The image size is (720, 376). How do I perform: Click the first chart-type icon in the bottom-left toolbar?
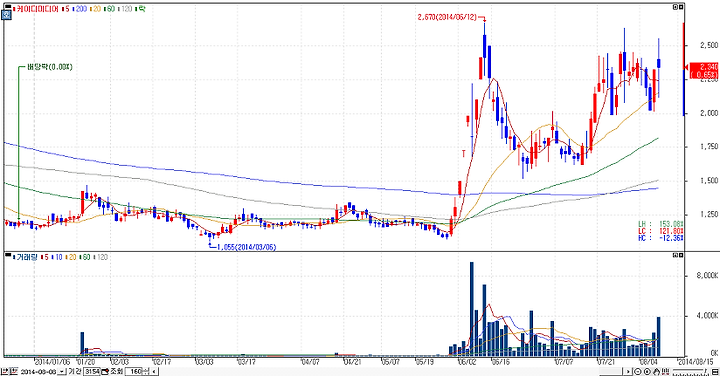coord(4,371)
